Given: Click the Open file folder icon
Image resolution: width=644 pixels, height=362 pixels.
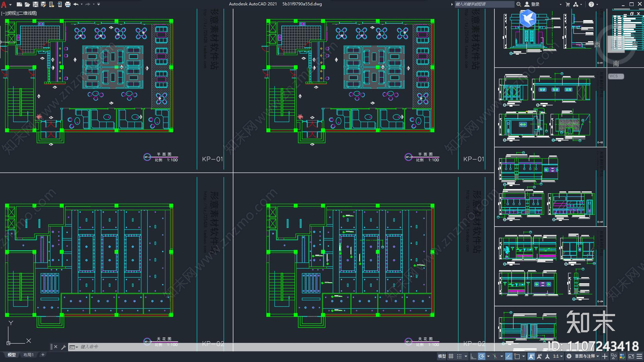Looking at the screenshot, I should tap(27, 4).
